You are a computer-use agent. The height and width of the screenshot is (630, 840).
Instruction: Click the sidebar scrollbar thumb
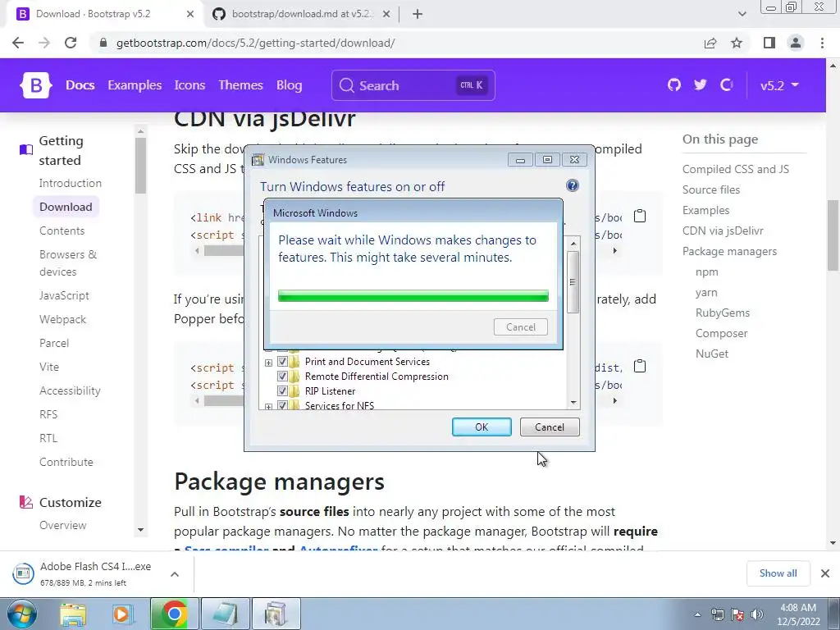tap(140, 165)
